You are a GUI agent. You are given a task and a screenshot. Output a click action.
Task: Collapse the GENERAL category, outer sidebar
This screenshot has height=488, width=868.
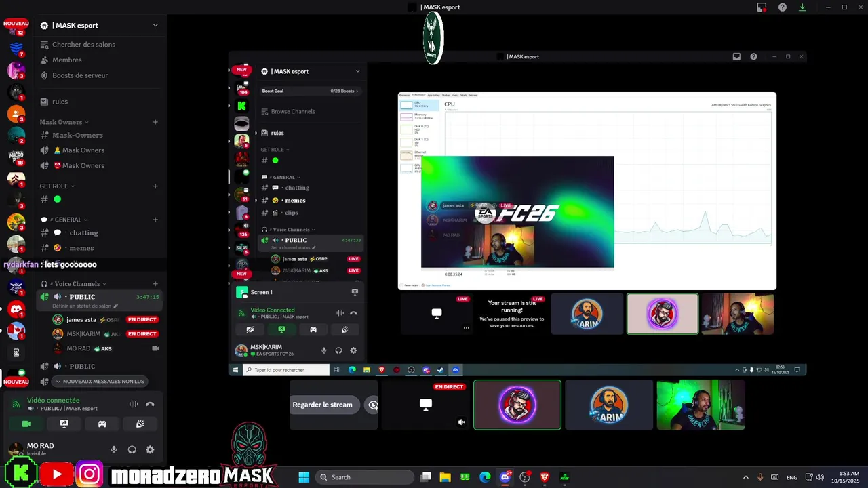tap(64, 220)
